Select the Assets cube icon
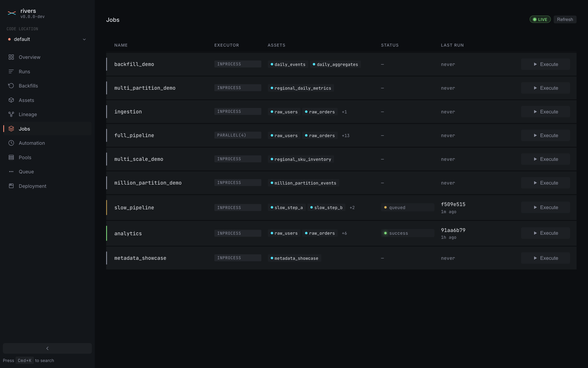 (11, 100)
